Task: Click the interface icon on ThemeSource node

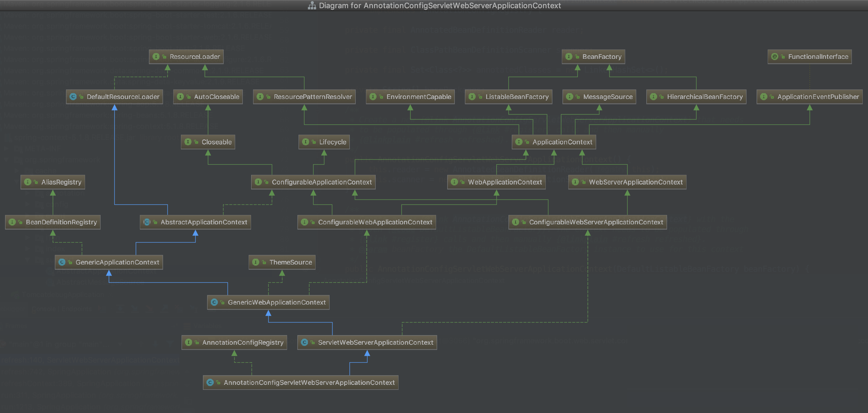Action: (x=256, y=262)
